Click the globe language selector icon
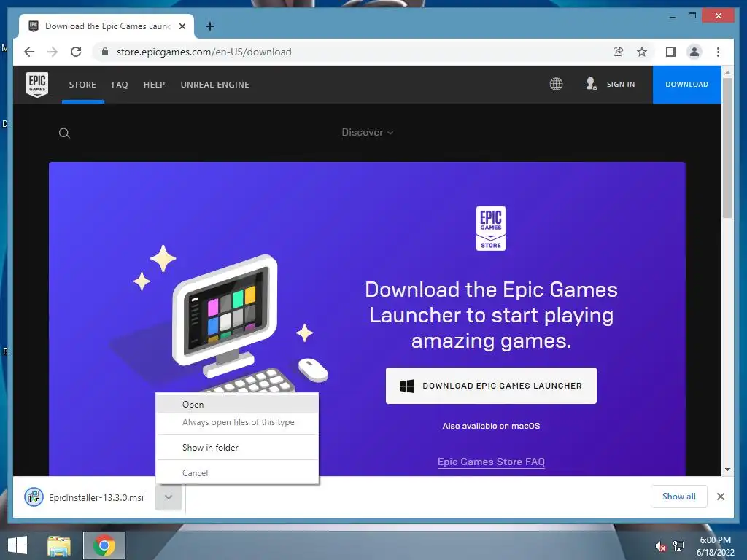 pyautogui.click(x=556, y=85)
